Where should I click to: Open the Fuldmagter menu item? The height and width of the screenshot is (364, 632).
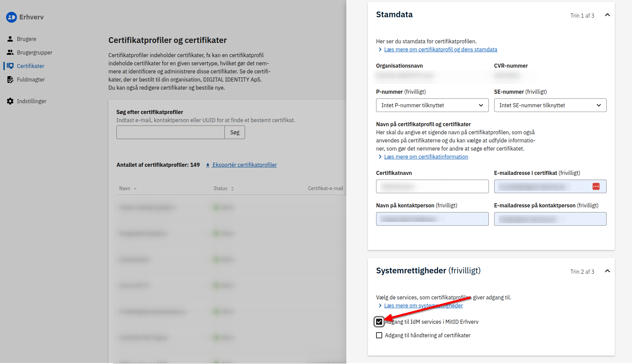[31, 79]
